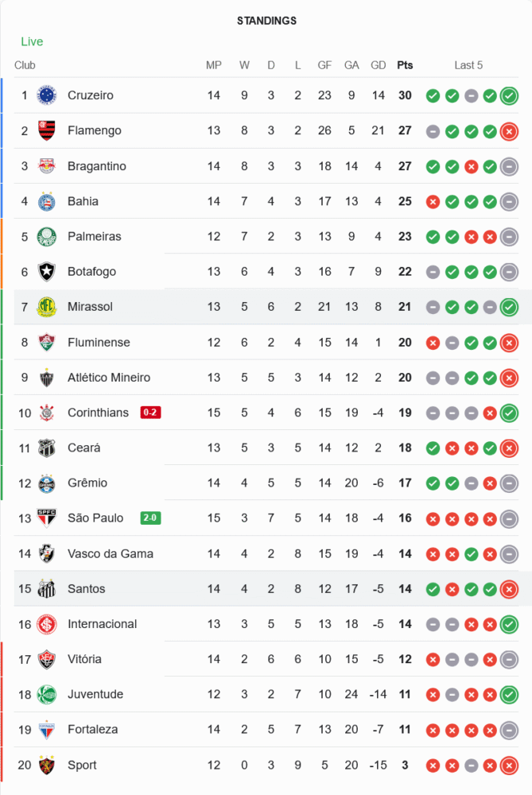Click the Cruzeiro club crest icon
This screenshot has width=532, height=795.
pos(47,95)
